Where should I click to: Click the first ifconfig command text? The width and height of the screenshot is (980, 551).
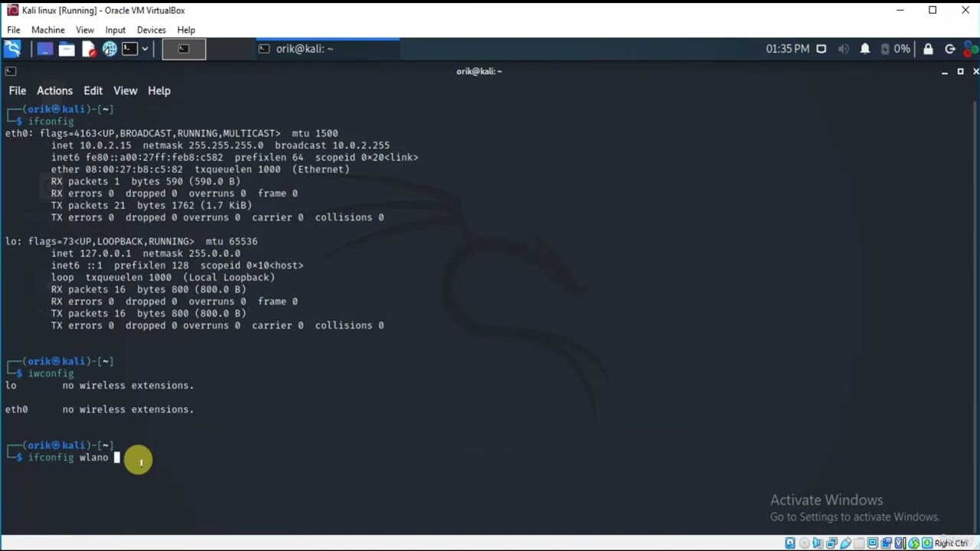click(51, 121)
